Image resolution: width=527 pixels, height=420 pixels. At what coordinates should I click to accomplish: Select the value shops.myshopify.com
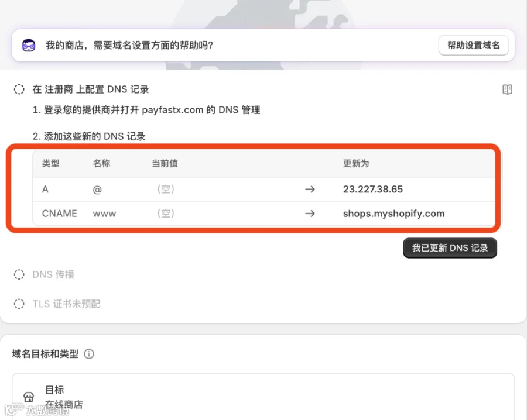pyautogui.click(x=393, y=214)
